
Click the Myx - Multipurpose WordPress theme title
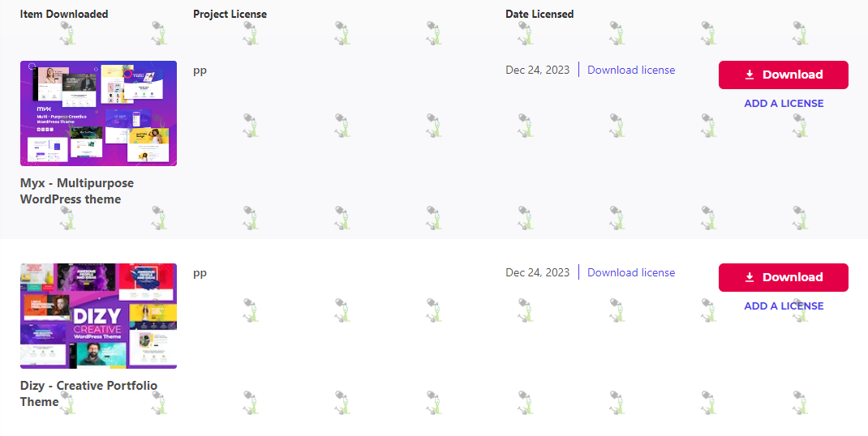pos(77,191)
